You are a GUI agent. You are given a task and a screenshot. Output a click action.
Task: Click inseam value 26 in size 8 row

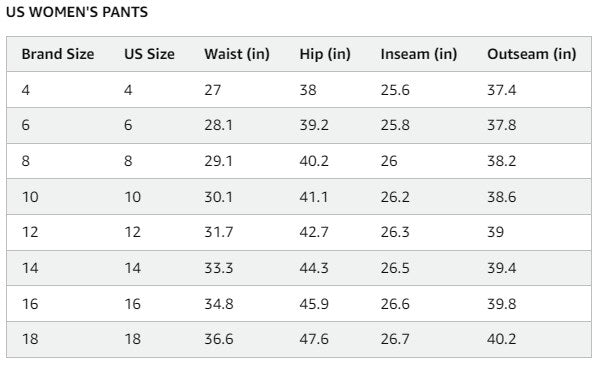tap(389, 161)
